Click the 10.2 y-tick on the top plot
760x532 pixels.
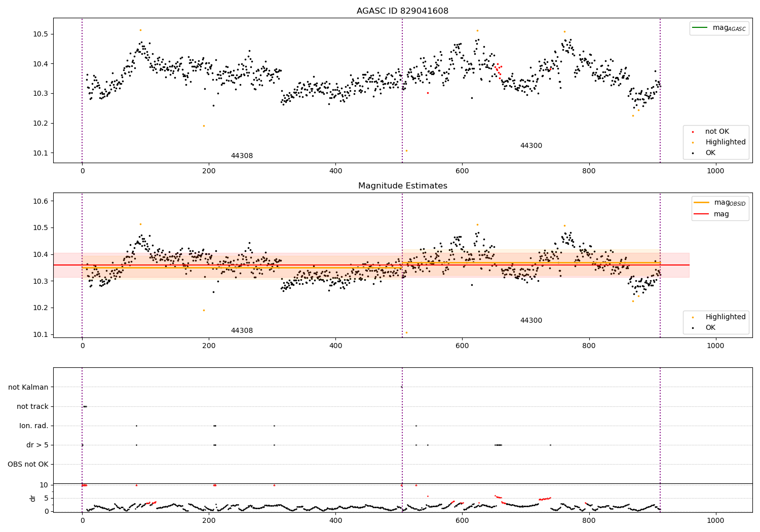[x=40, y=124]
